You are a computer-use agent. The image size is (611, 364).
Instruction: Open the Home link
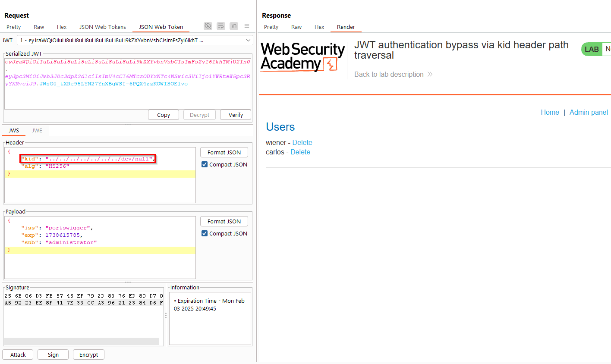point(550,112)
